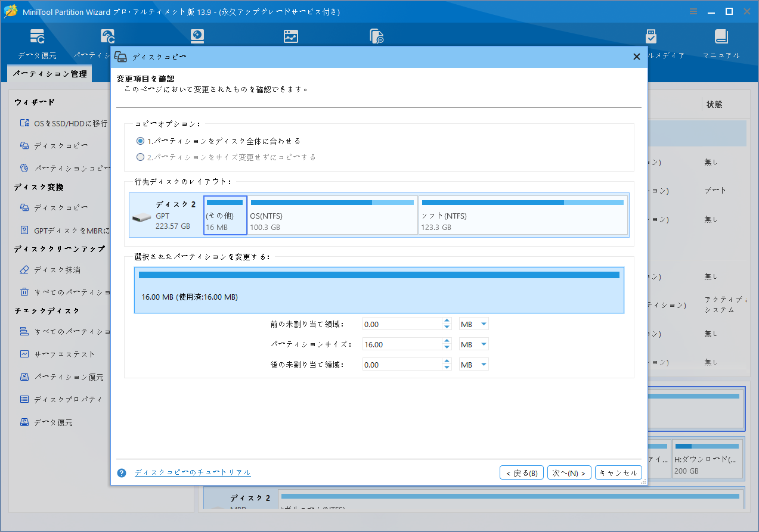Select ディスクコピー under ウィザード section
759x532 pixels.
point(54,145)
